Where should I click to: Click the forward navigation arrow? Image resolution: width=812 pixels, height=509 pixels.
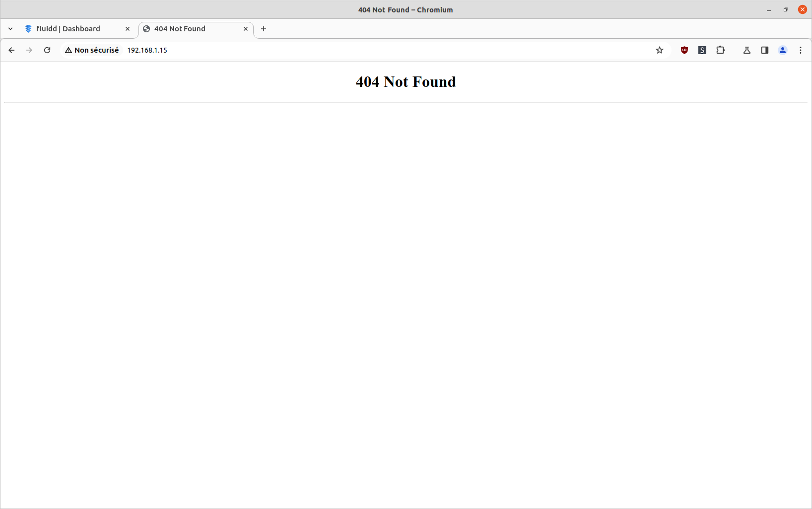[x=29, y=50]
